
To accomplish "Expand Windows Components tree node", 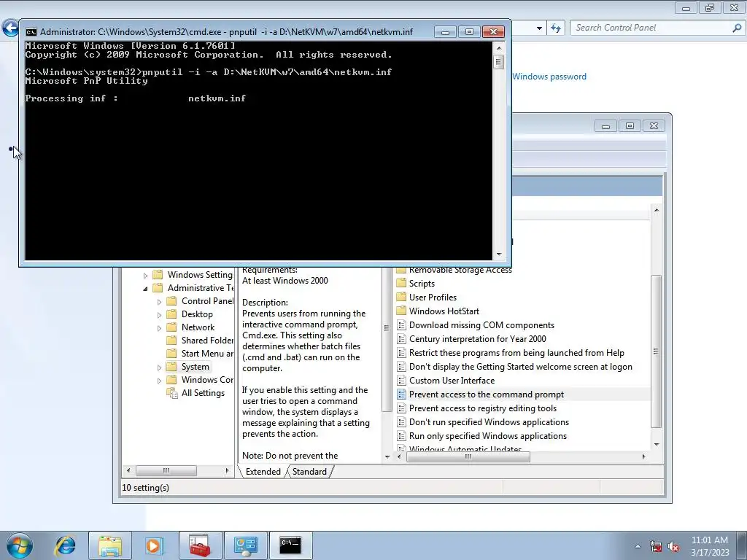I will [x=159, y=381].
